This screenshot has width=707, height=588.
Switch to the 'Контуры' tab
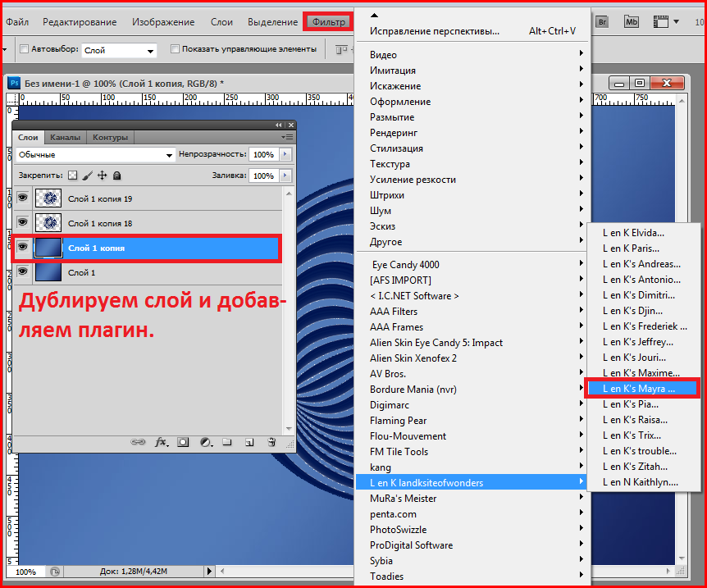point(111,138)
